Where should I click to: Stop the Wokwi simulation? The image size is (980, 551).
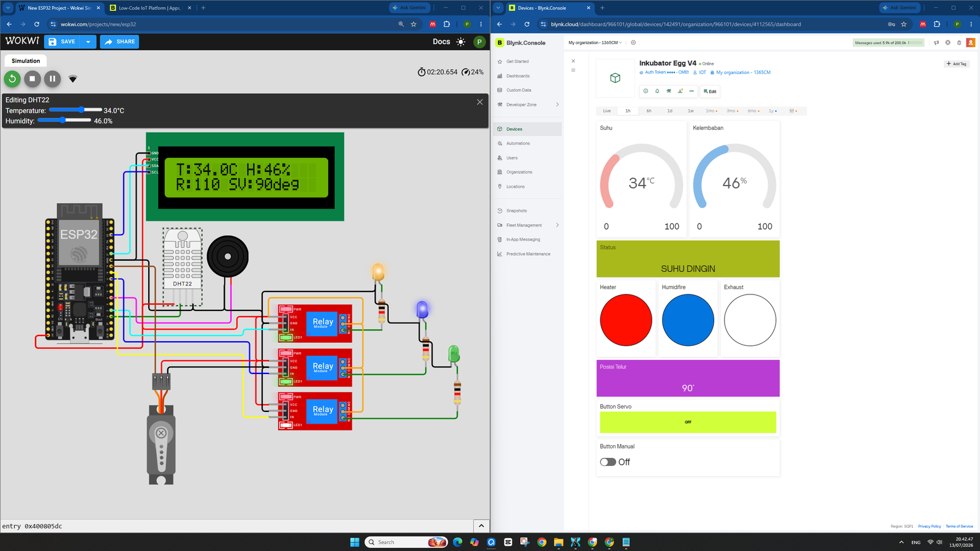coord(32,78)
